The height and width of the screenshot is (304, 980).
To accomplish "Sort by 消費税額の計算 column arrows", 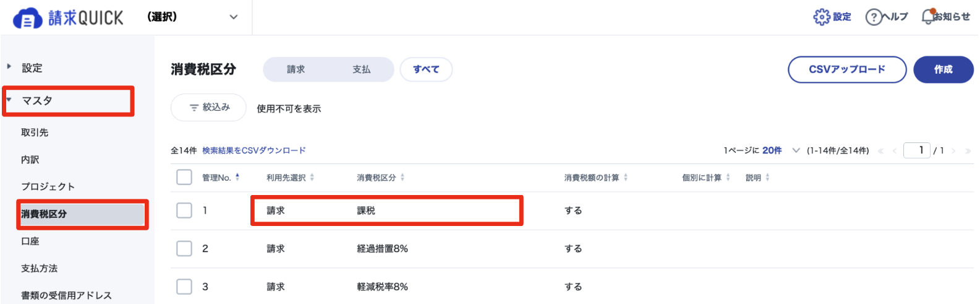I will click(x=626, y=177).
